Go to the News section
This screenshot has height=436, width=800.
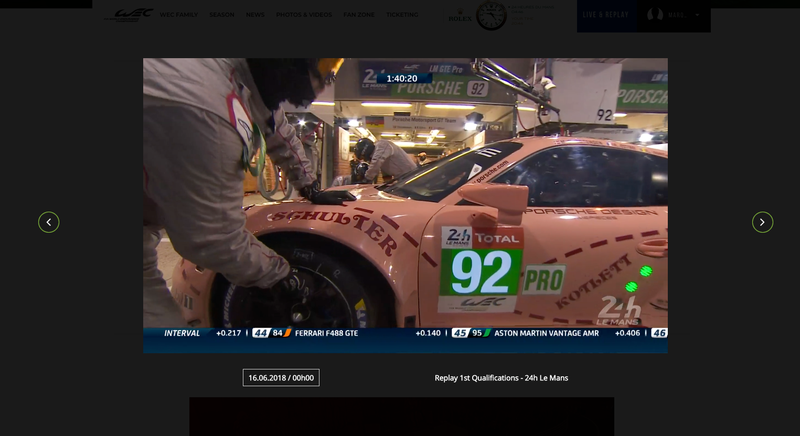255,15
